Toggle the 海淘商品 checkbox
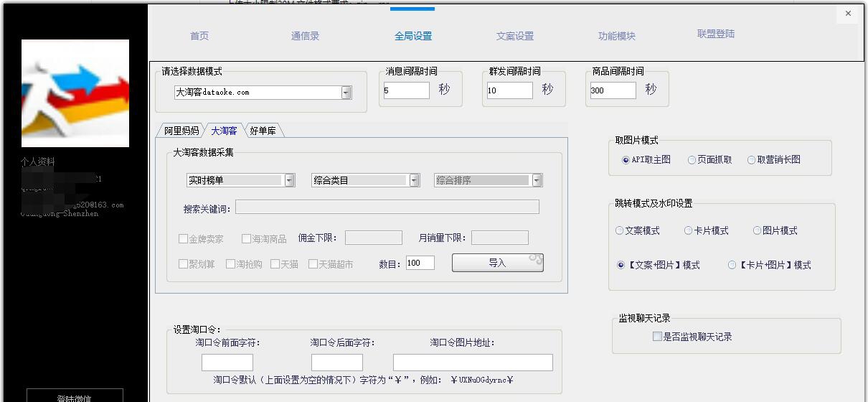The height and width of the screenshot is (402, 868). click(x=246, y=238)
